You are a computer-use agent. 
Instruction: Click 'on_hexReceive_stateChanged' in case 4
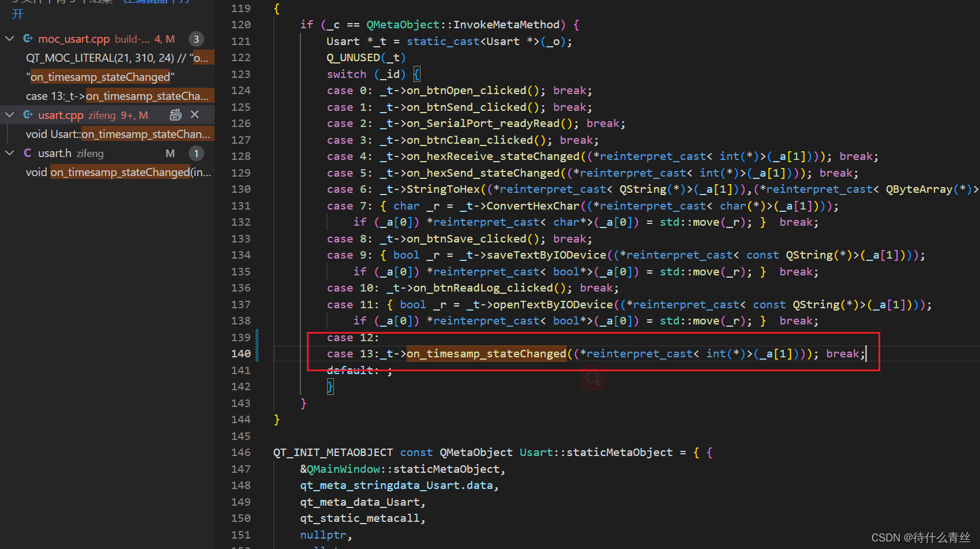(493, 156)
